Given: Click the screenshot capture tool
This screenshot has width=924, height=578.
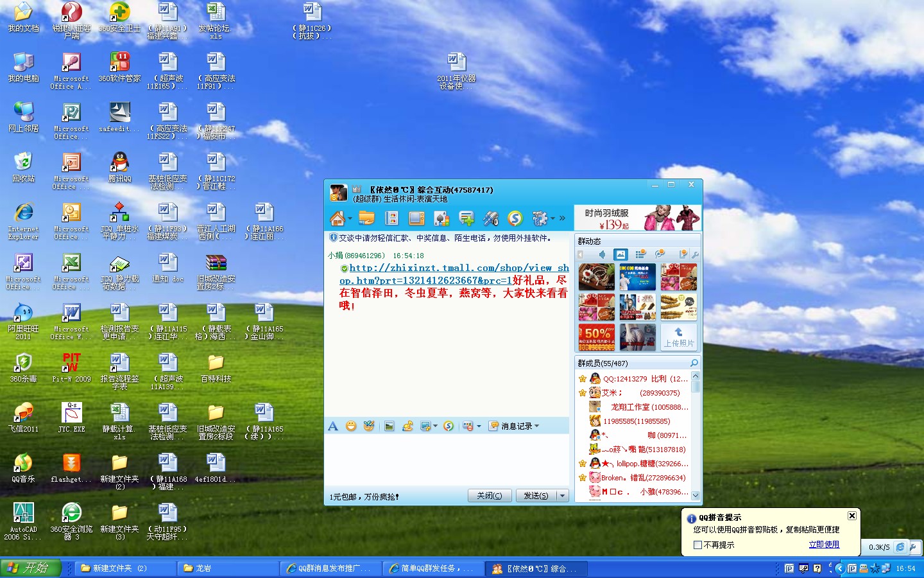Looking at the screenshot, I should 425,426.
